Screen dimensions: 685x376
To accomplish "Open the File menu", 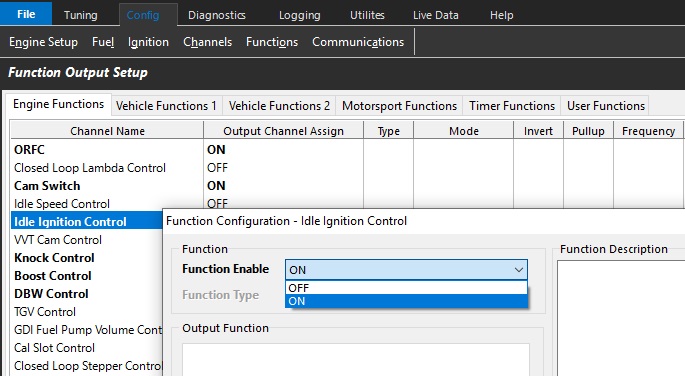I will [26, 14].
